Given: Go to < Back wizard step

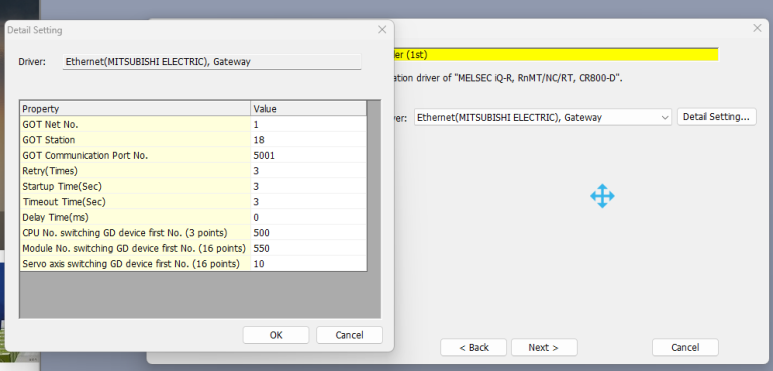Looking at the screenshot, I should [473, 347].
